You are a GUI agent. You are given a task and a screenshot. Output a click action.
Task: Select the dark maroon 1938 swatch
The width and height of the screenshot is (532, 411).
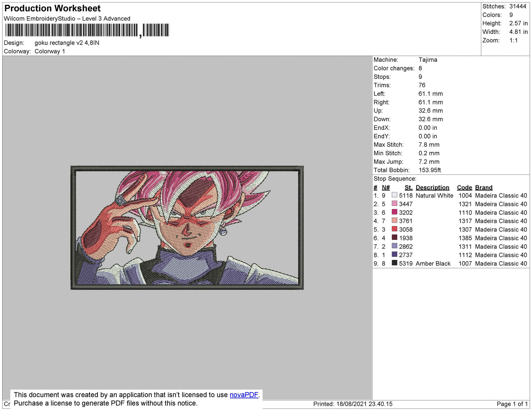click(x=394, y=238)
